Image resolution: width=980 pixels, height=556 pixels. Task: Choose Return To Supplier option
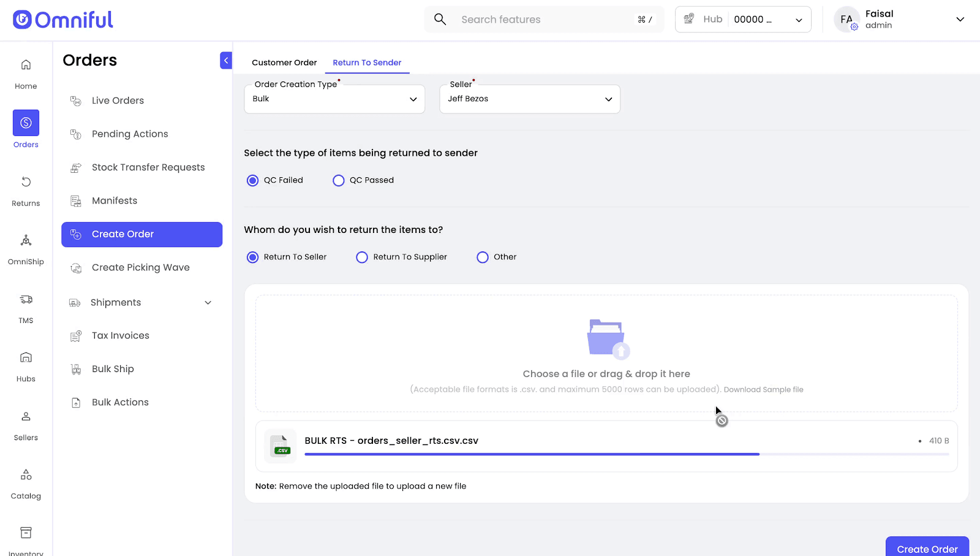(x=362, y=257)
